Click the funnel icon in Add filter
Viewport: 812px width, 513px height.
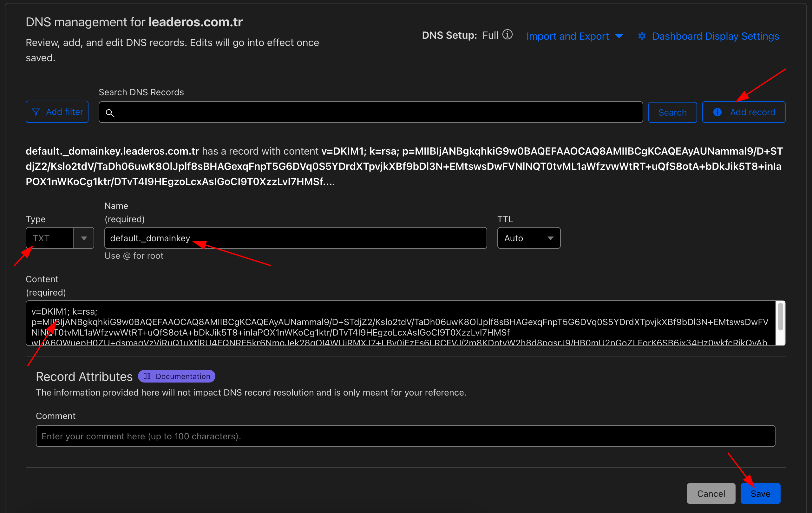click(x=36, y=112)
